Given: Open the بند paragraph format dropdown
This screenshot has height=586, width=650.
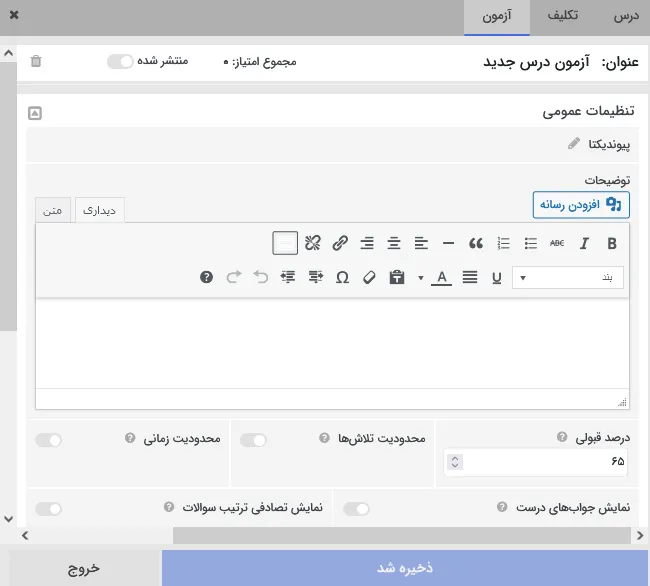Looking at the screenshot, I should click(568, 277).
